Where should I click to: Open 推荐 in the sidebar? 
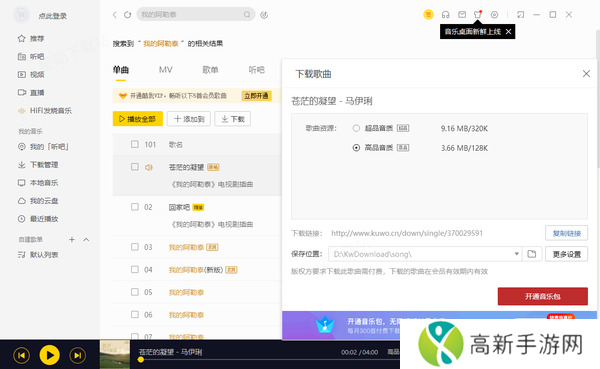(x=31, y=39)
